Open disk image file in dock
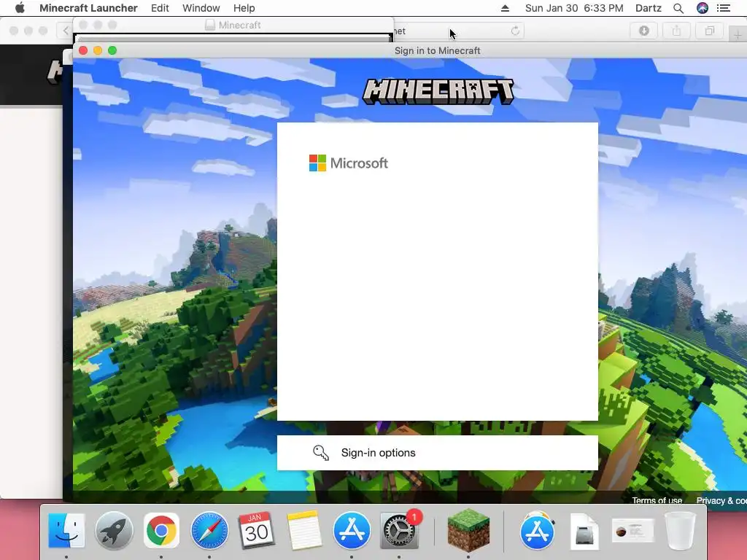The height and width of the screenshot is (560, 747). [584, 532]
